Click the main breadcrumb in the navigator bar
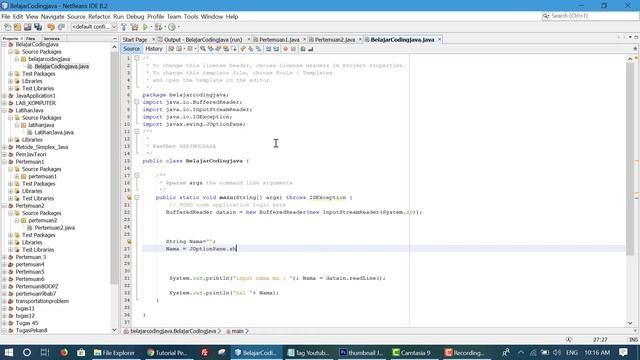The image size is (640, 360). click(237, 331)
